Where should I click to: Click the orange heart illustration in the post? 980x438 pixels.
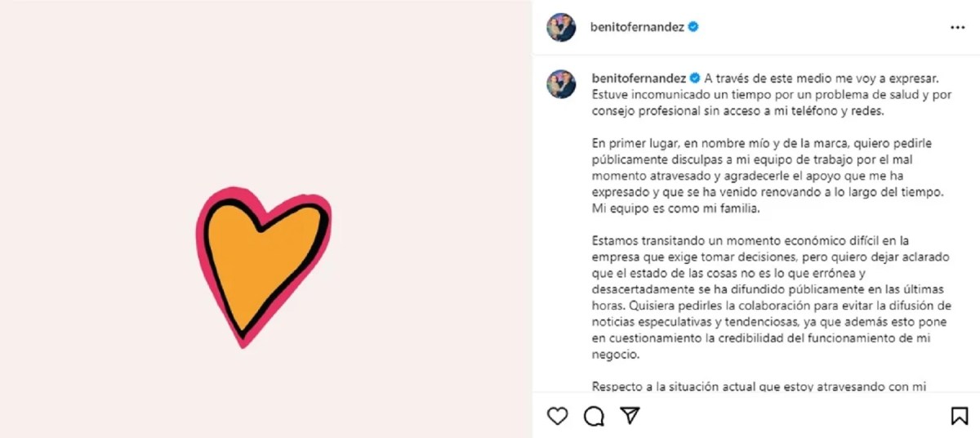261,253
